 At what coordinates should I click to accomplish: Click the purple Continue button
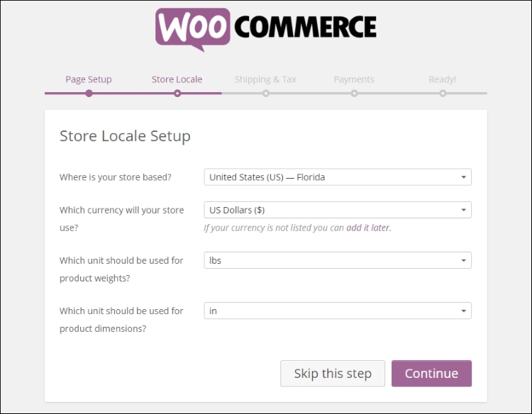pyautogui.click(x=431, y=374)
